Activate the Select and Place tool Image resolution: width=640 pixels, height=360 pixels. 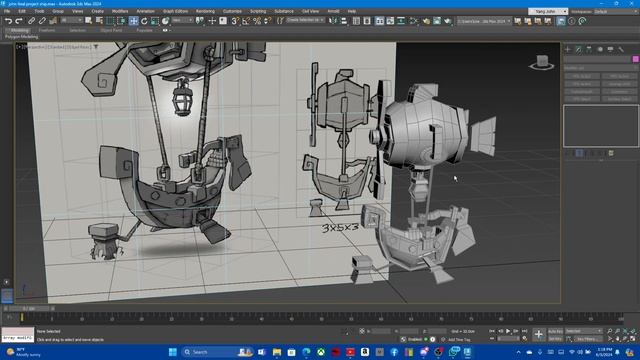click(165, 21)
